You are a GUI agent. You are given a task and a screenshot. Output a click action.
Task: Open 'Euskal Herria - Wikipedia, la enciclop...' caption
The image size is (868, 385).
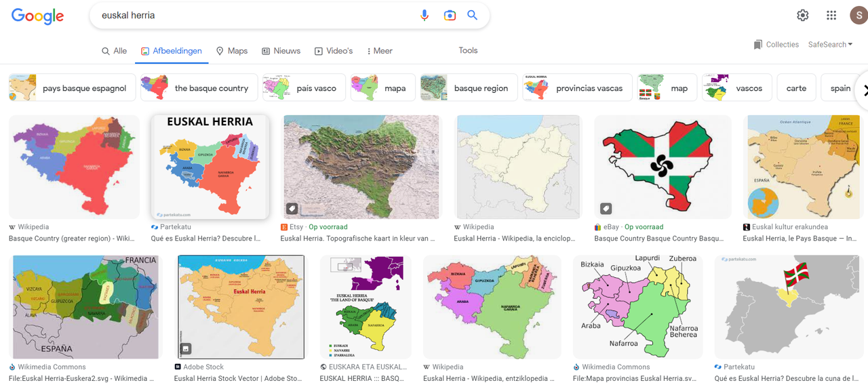[x=515, y=239]
